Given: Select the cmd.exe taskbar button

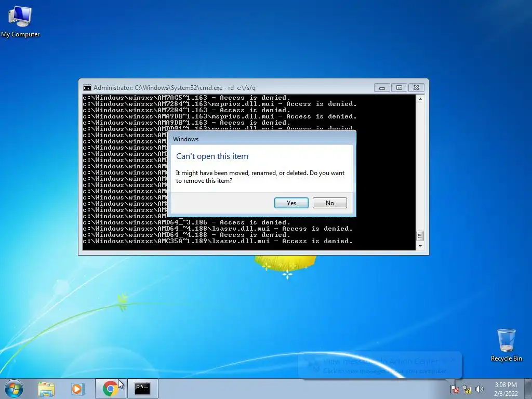Looking at the screenshot, I should click(142, 389).
